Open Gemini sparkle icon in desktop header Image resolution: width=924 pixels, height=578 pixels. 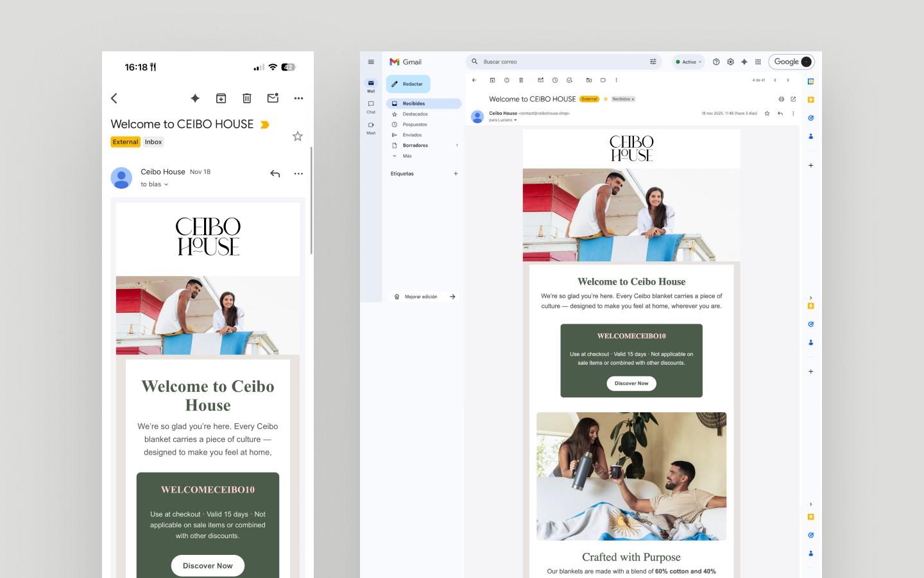click(744, 62)
